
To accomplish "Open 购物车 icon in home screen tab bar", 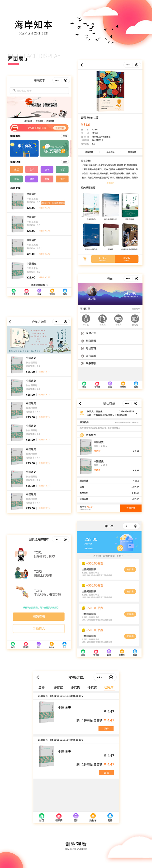I will pos(52,290).
